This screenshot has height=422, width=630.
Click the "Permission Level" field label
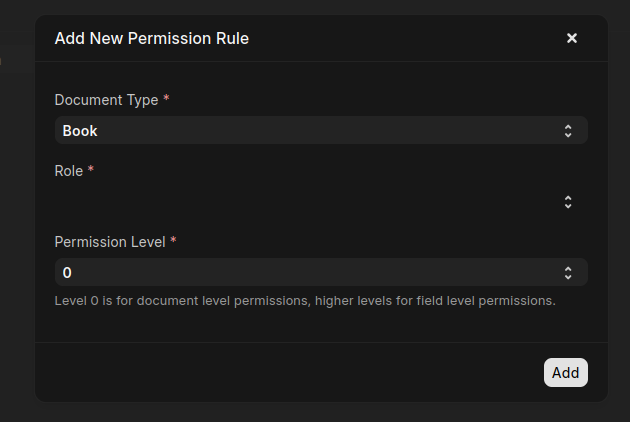(x=110, y=242)
